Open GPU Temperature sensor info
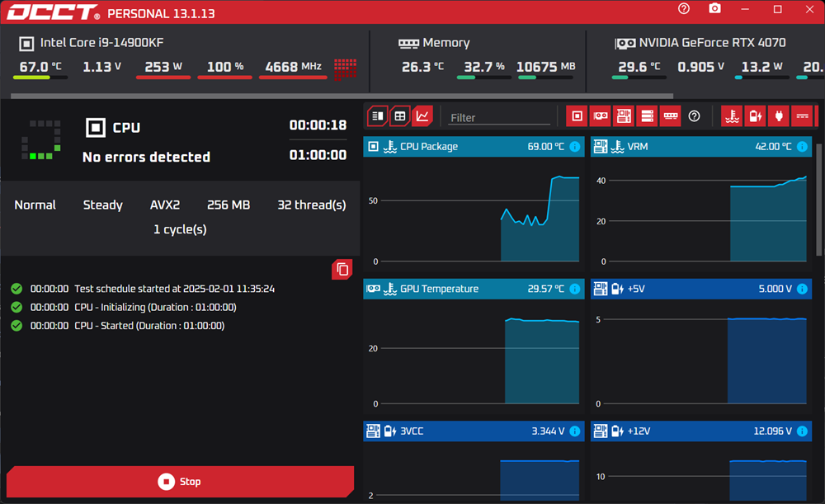This screenshot has height=504, width=825. coord(574,289)
